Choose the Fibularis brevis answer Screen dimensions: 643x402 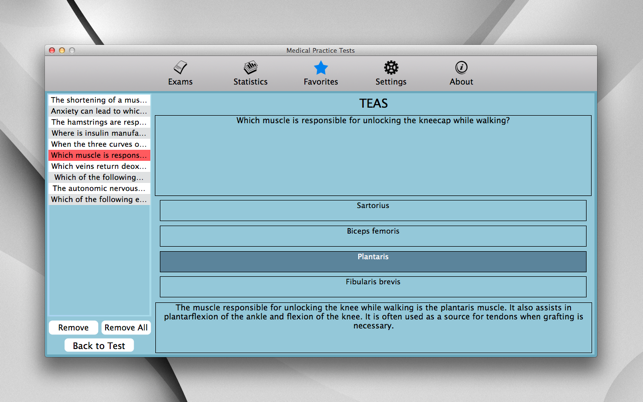pyautogui.click(x=373, y=287)
